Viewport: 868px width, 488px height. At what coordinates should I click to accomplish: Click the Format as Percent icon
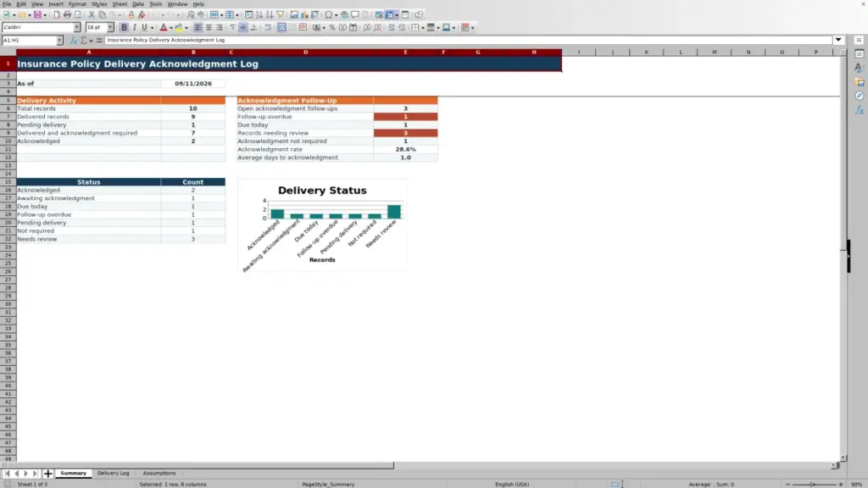(332, 28)
